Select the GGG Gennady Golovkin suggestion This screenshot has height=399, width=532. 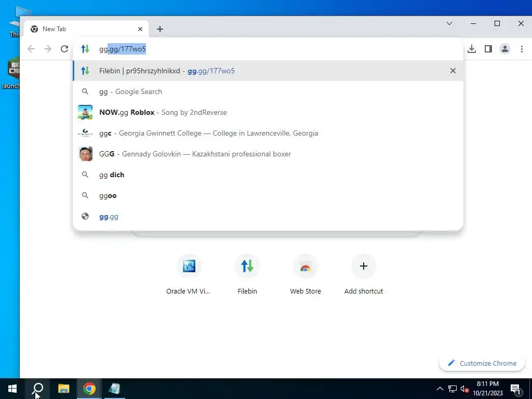pos(268,154)
